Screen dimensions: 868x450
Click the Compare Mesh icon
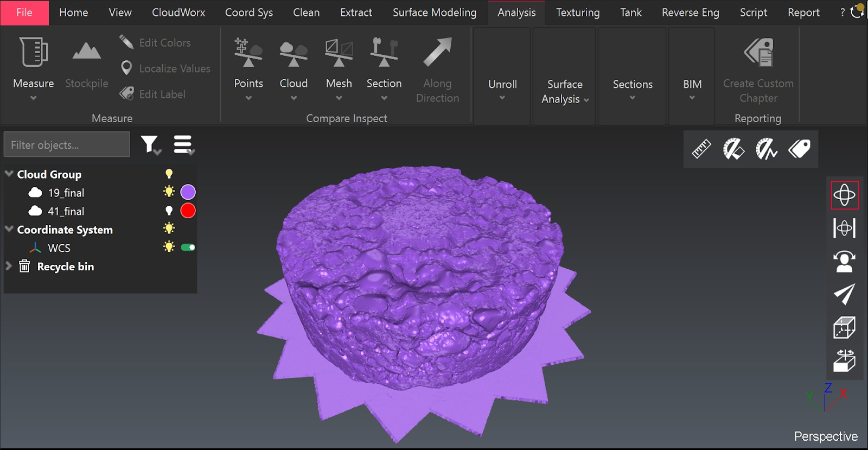point(339,53)
